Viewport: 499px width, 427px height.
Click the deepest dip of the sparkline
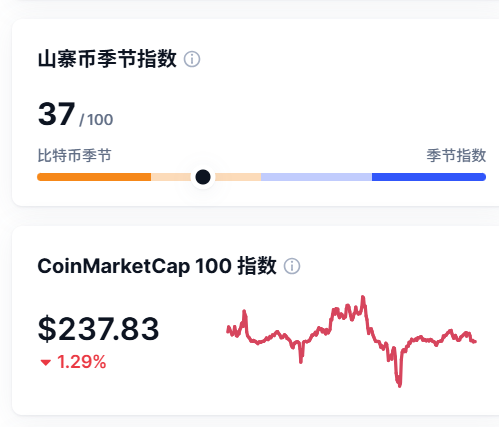pos(399,385)
